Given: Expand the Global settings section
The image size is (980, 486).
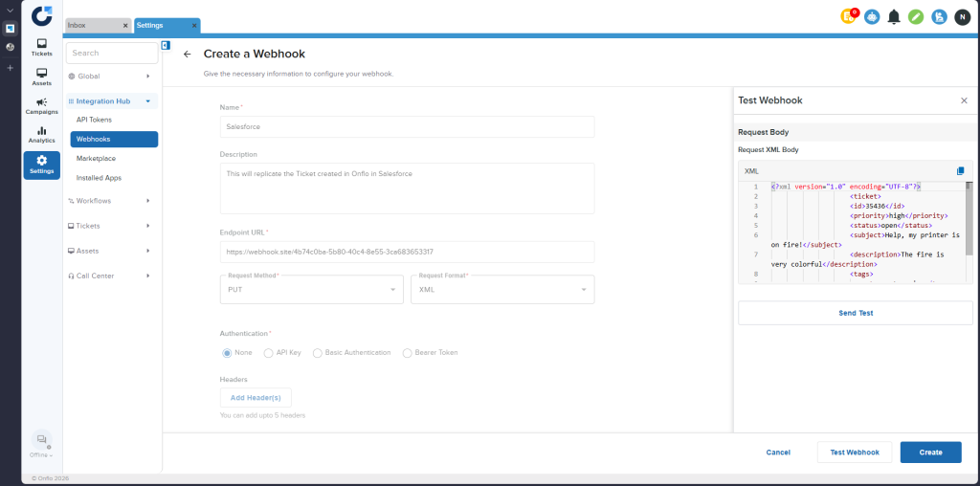Looking at the screenshot, I should point(111,77).
